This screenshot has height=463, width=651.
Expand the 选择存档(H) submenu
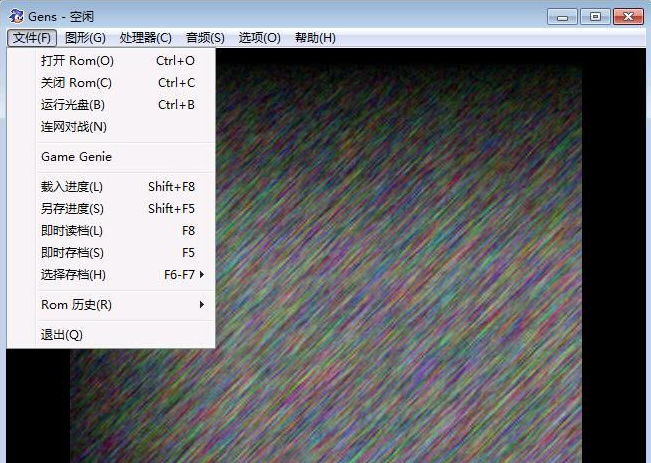[x=111, y=274]
